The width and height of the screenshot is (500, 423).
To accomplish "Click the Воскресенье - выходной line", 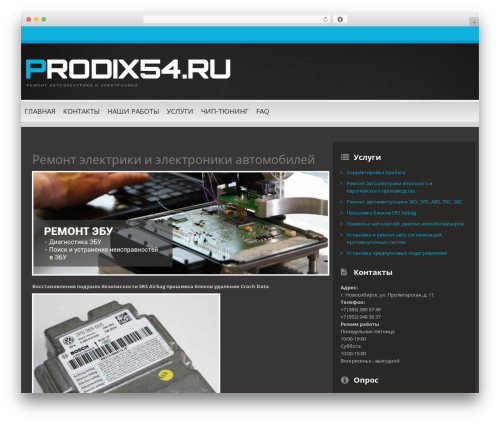I will [x=370, y=361].
